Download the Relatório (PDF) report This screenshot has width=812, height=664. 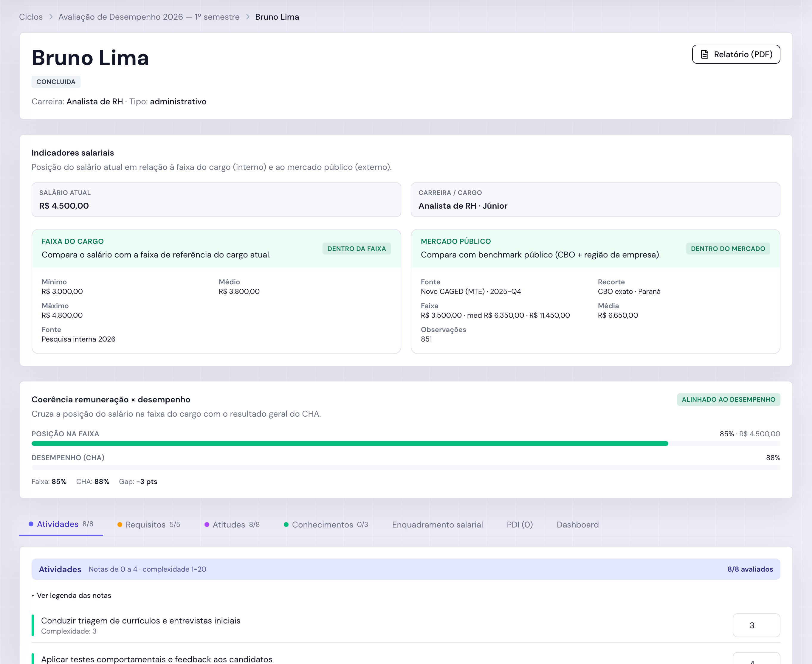pyautogui.click(x=736, y=54)
